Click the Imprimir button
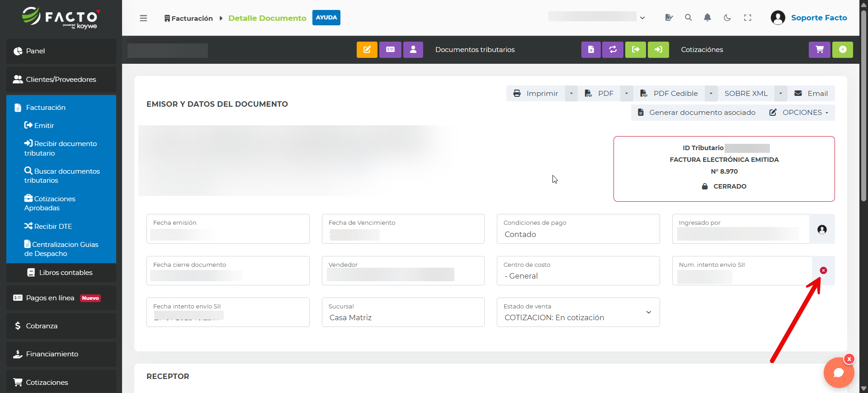Image resolution: width=868 pixels, height=393 pixels. (536, 94)
